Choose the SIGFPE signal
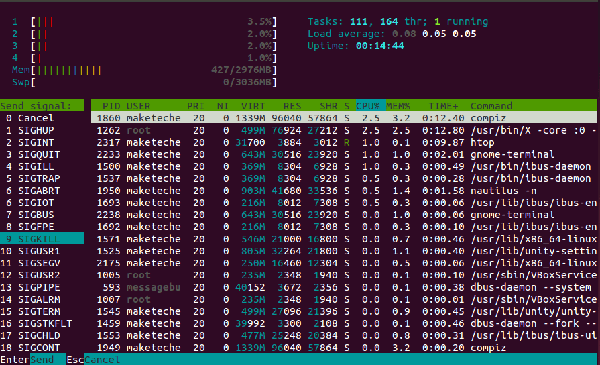 point(42,226)
